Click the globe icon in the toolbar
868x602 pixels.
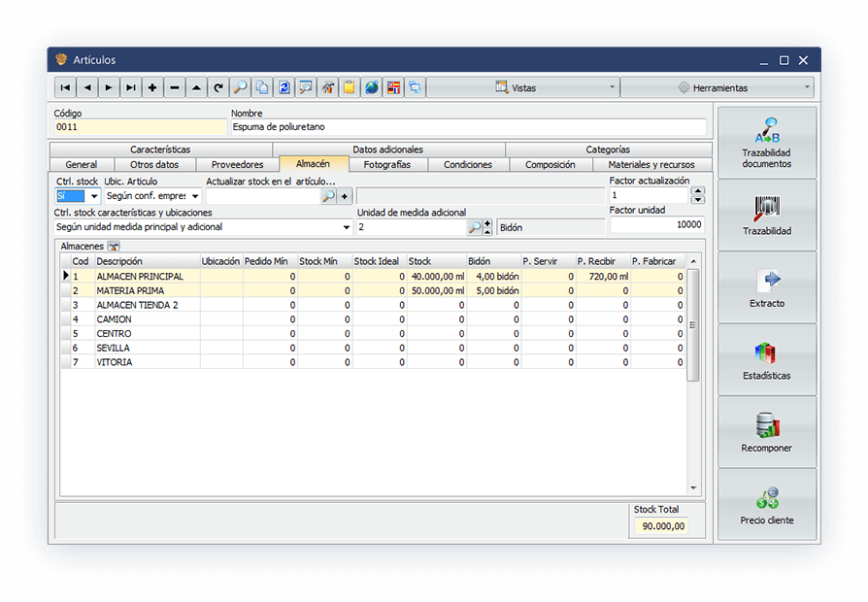coord(371,87)
